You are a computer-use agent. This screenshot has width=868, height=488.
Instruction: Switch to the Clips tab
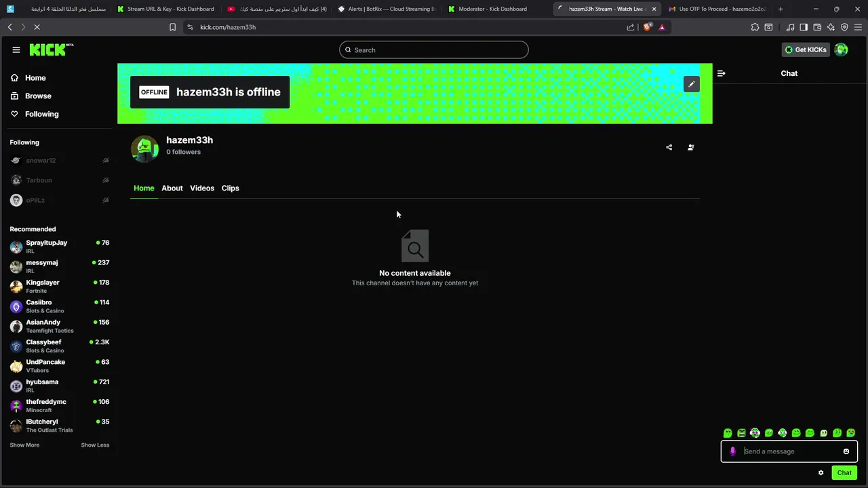tap(231, 188)
